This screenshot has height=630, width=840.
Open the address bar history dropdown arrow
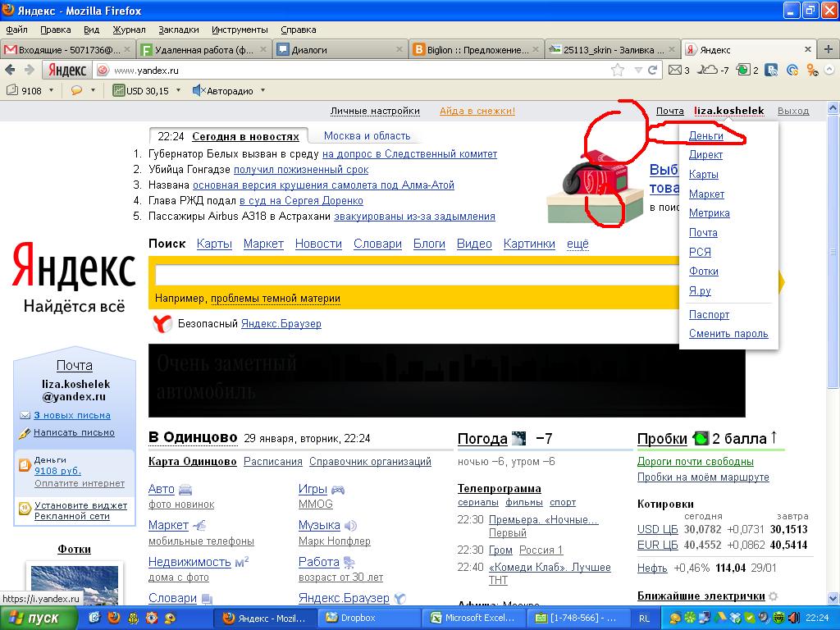[x=637, y=71]
